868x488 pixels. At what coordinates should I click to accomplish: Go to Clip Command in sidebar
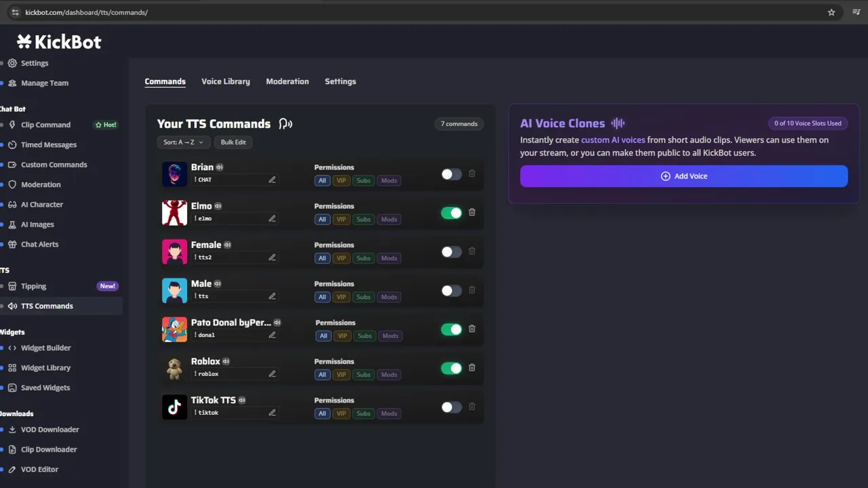coord(45,125)
